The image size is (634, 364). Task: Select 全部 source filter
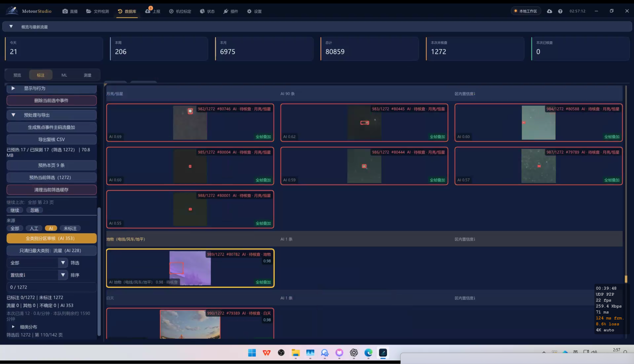15,228
